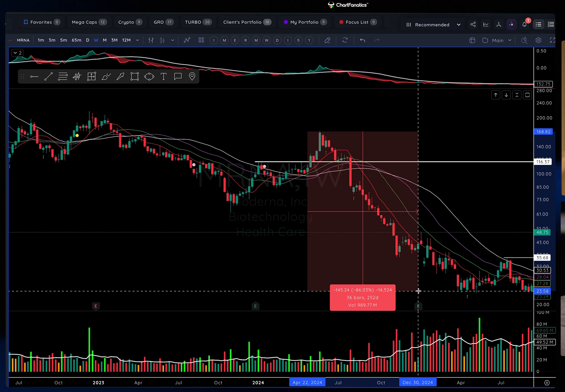Toggle the circled 5 indicator button
This screenshot has height=392, width=565.
[298, 40]
